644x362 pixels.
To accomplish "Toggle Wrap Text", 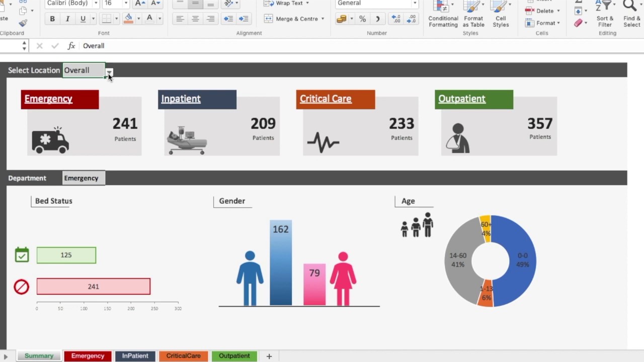I will pyautogui.click(x=286, y=4).
